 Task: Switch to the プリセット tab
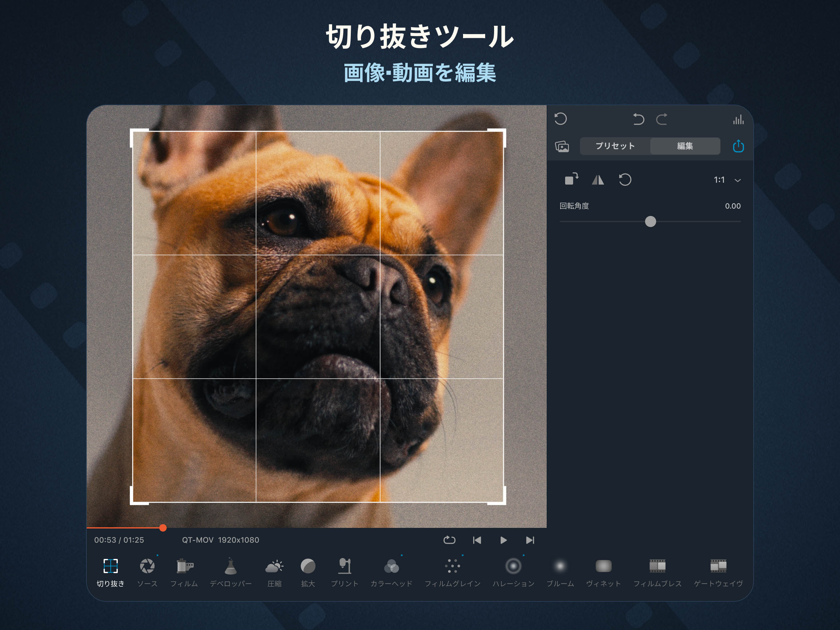pos(615,146)
